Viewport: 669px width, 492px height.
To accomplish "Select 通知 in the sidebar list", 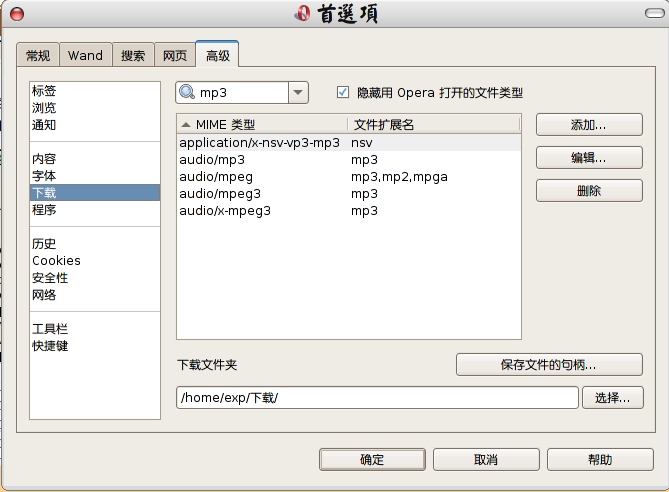I will click(x=95, y=125).
